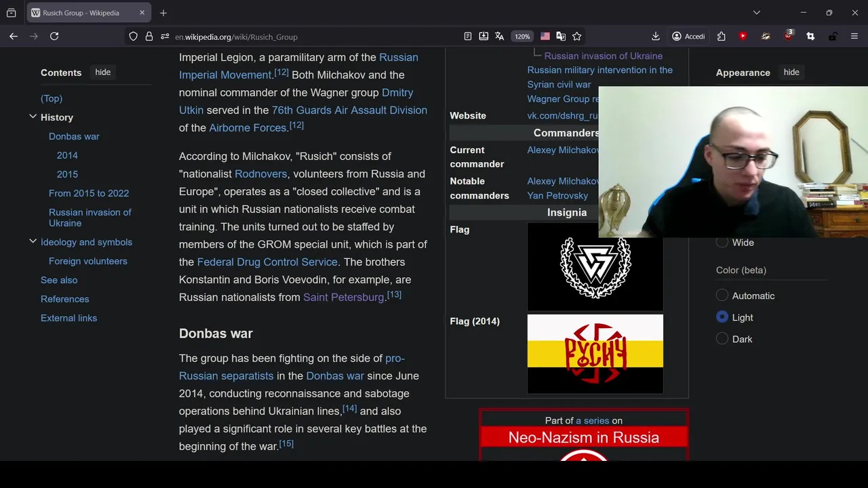Click the red YouTube extension icon

[x=743, y=37]
